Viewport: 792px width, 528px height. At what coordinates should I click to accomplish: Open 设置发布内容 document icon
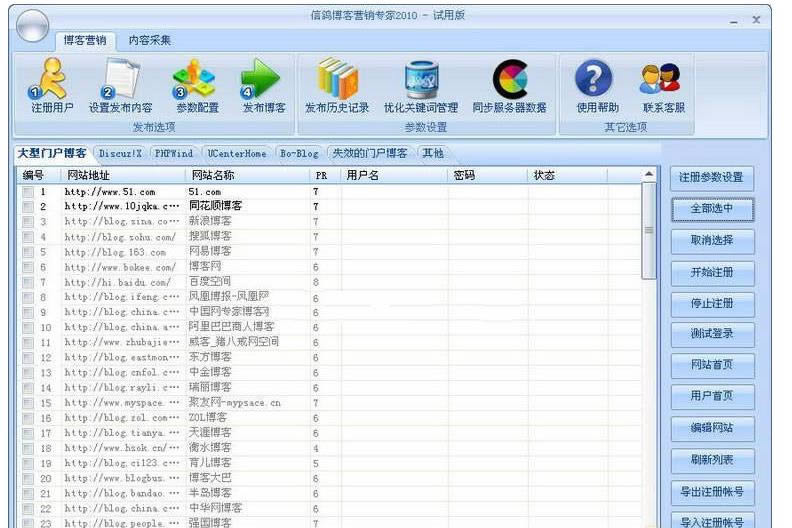[x=121, y=80]
